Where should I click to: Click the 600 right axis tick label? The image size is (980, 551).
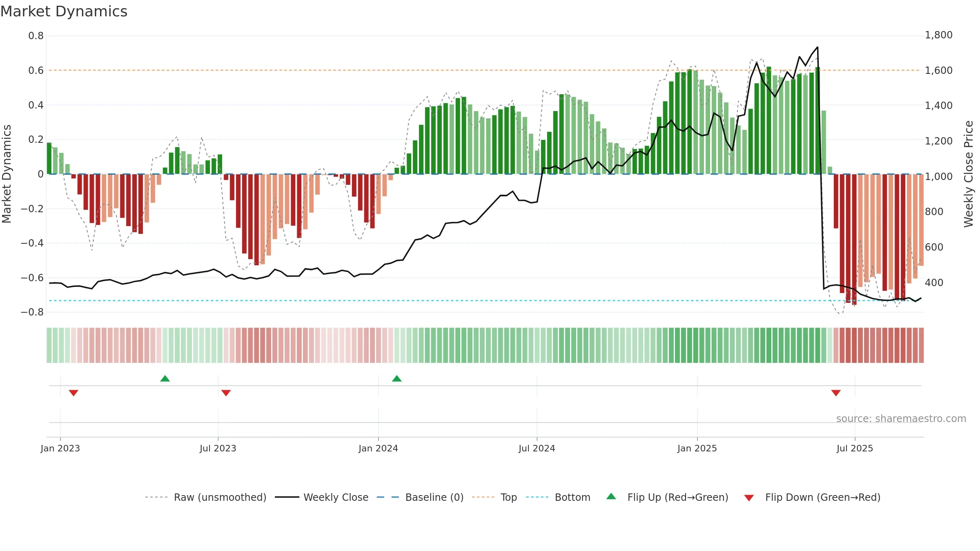934,247
